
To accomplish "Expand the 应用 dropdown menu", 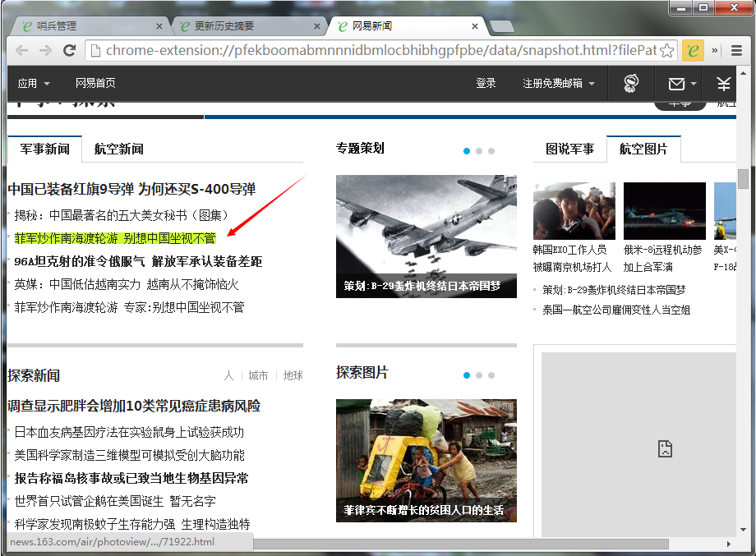I will 35,84.
